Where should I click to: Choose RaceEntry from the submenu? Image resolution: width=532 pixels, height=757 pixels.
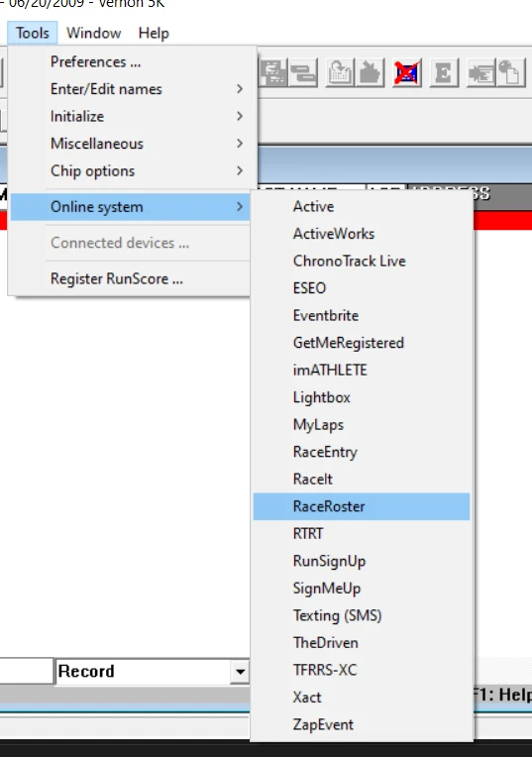[362, 452]
